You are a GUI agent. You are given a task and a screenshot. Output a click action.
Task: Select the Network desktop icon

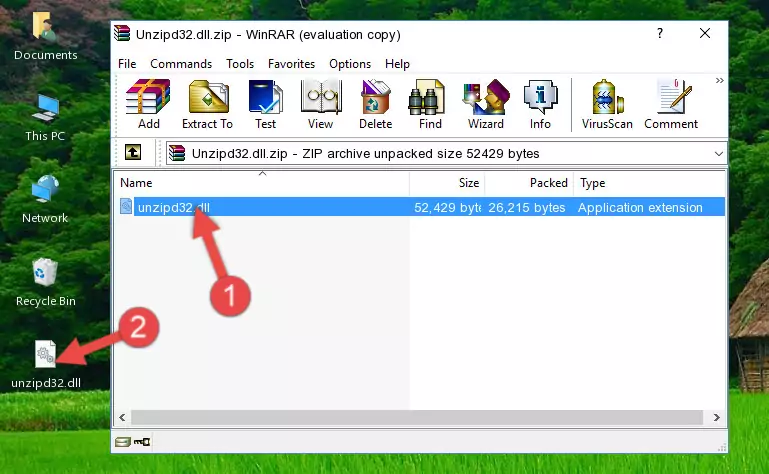(45, 199)
